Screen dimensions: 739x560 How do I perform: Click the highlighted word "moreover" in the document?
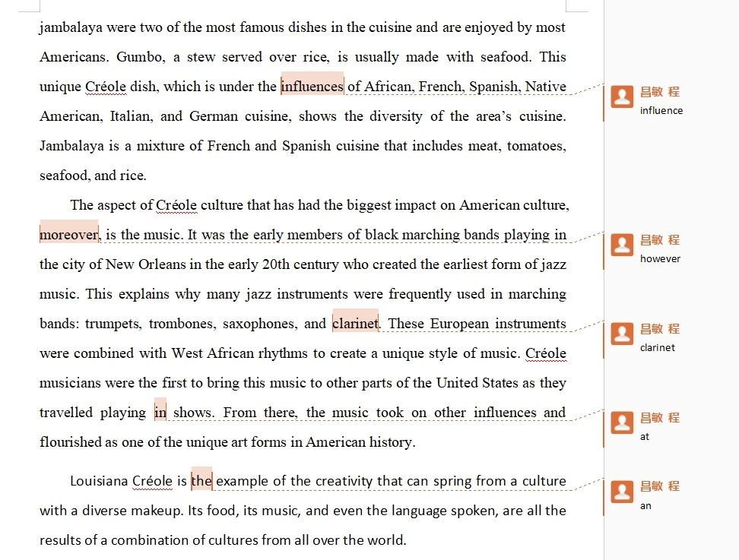(68, 234)
